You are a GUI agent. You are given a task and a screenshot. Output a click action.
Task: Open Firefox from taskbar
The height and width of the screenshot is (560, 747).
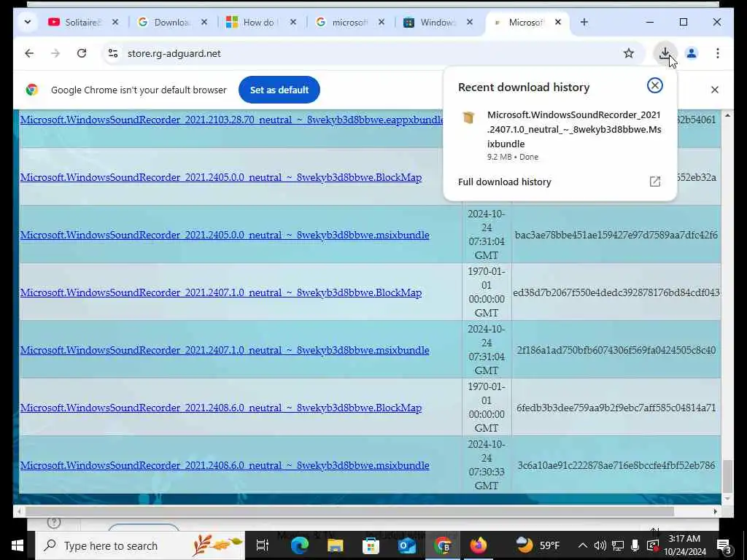478,545
